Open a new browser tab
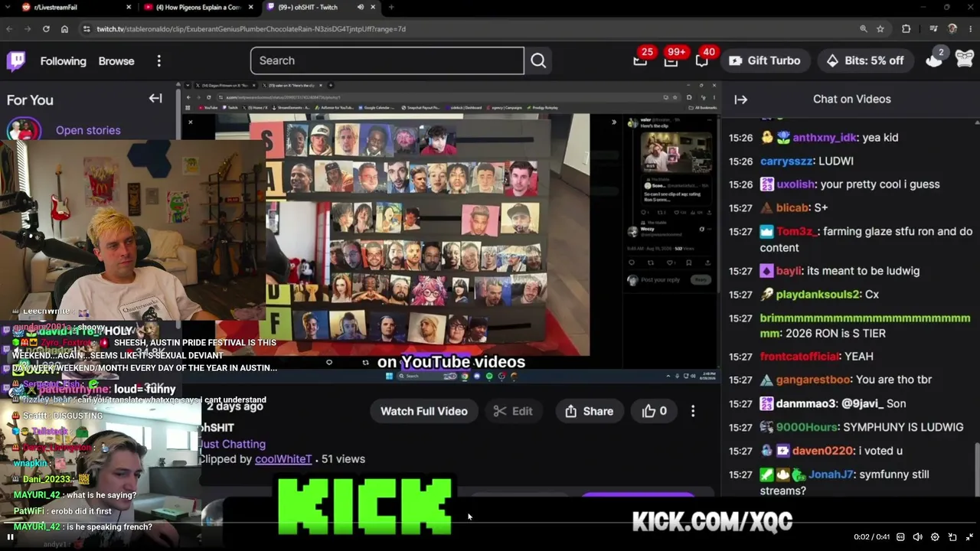 click(391, 8)
